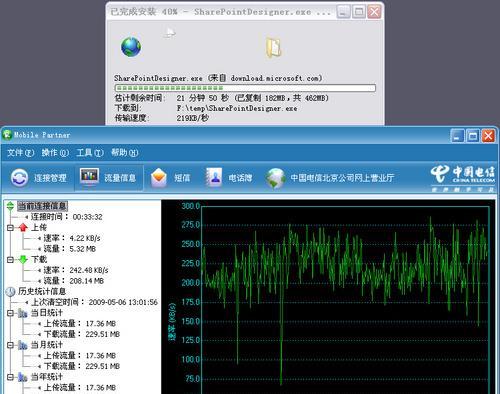The height and width of the screenshot is (394, 500).
Task: Select the upload 流量 5.32 MB row
Action: tap(70, 249)
